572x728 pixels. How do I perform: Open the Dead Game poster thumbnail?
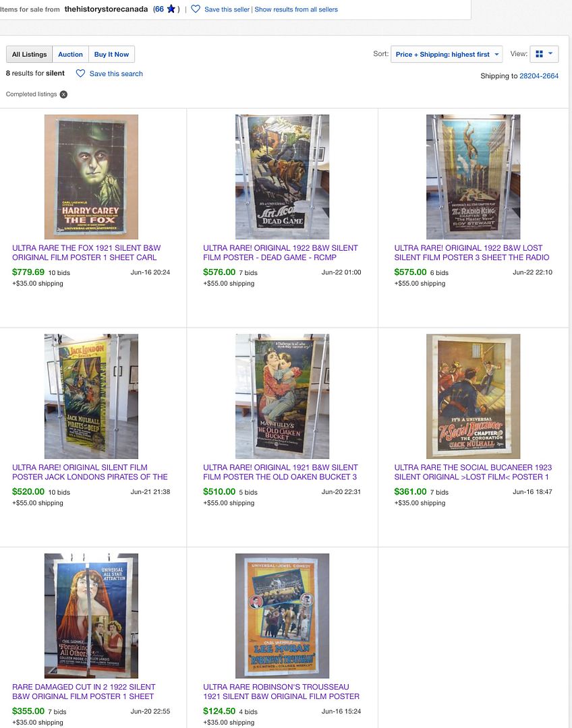pos(282,177)
